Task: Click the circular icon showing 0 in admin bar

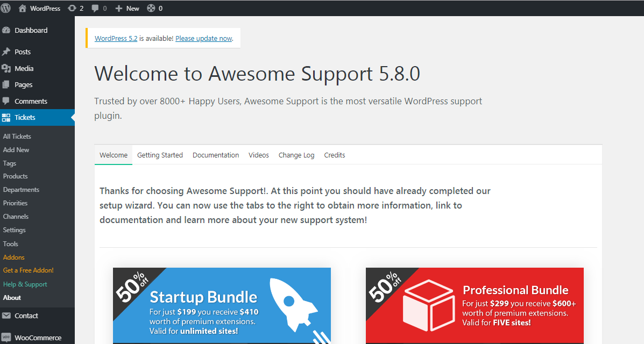Action: (x=151, y=8)
